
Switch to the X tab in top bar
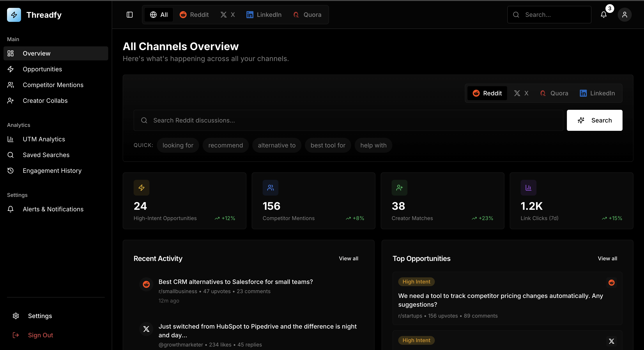[228, 15]
